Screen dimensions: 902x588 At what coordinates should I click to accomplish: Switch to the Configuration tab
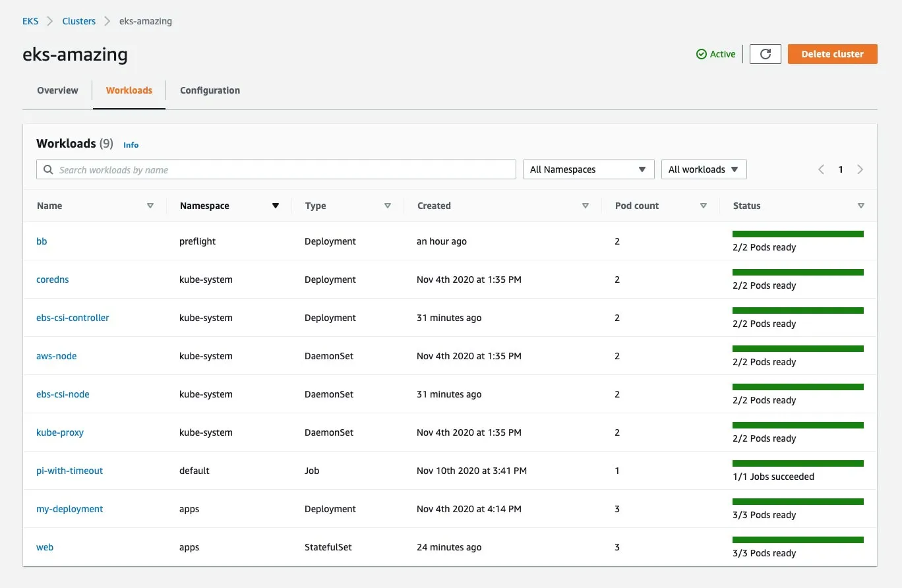pyautogui.click(x=209, y=90)
